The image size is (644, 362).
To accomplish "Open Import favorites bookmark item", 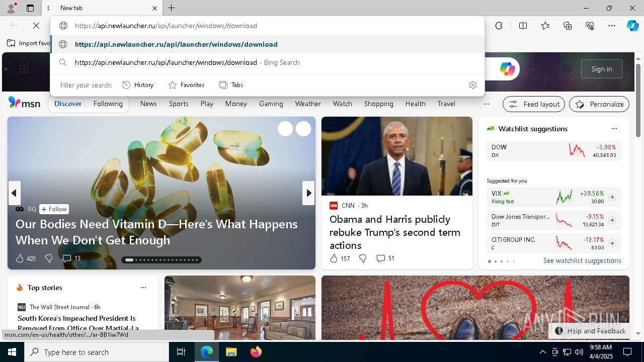I will [29, 43].
